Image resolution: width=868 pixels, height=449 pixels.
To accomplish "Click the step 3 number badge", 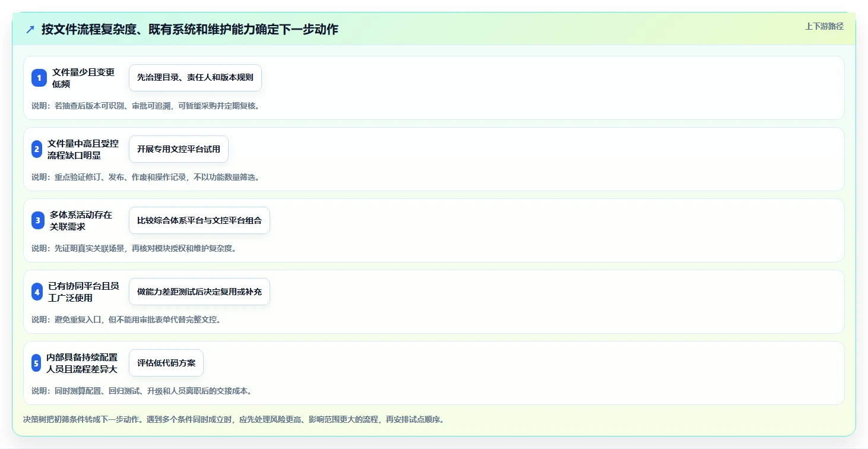I will 38,220.
